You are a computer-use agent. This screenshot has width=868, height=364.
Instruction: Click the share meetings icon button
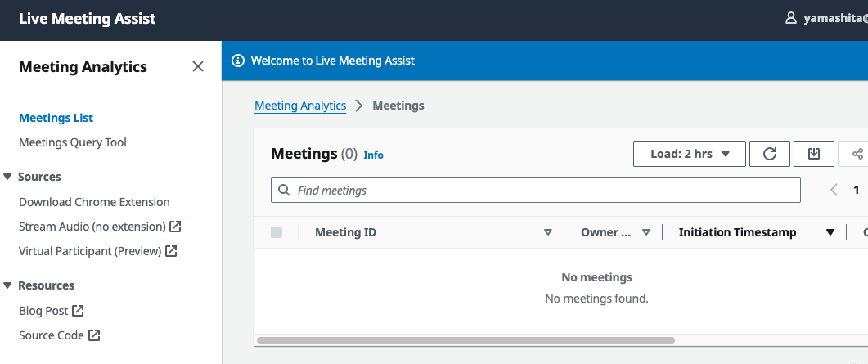[x=857, y=154]
